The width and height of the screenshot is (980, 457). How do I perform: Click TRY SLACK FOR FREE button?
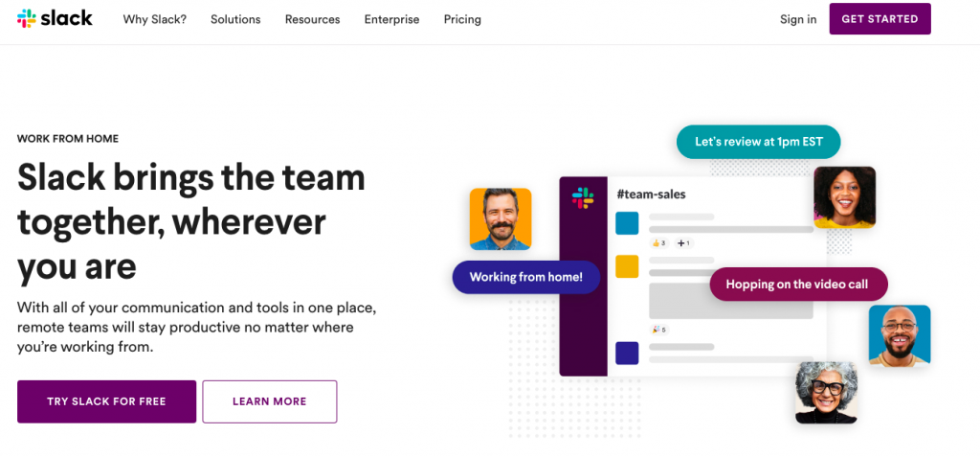[x=106, y=401]
